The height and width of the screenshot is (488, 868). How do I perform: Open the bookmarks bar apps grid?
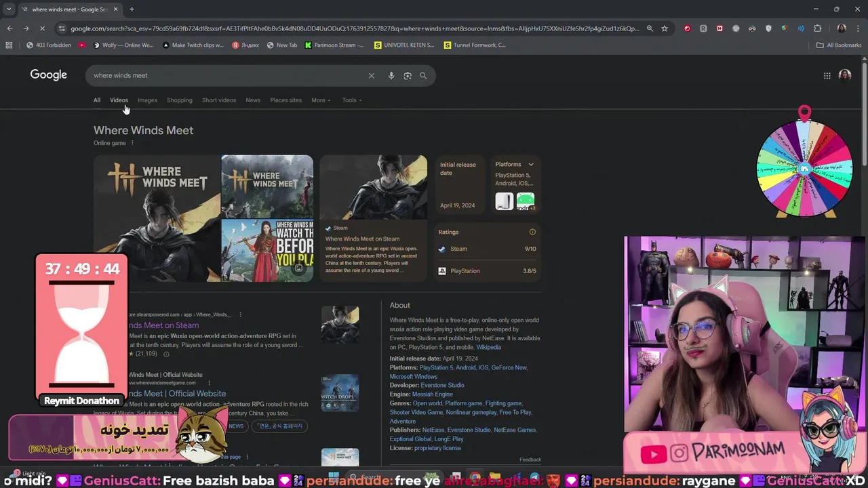(9, 45)
